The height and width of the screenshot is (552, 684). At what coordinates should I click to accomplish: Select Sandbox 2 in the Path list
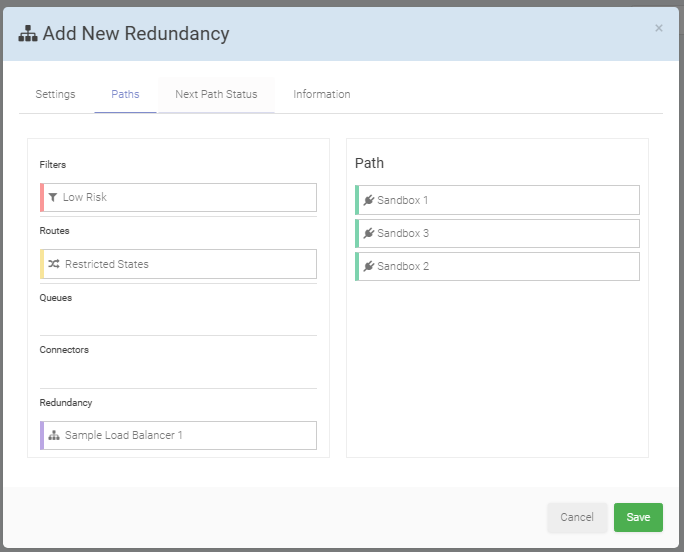(497, 266)
